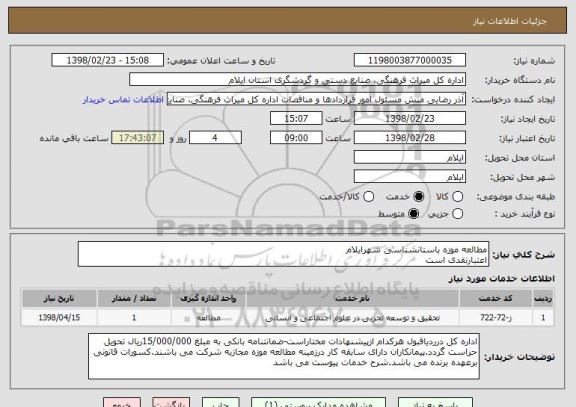Click the خروج exit button
Viewport: 576px width, 407px height.
coord(122,403)
